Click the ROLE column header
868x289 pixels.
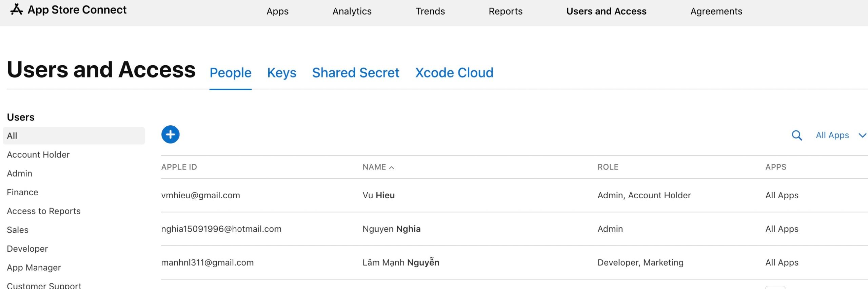point(608,167)
